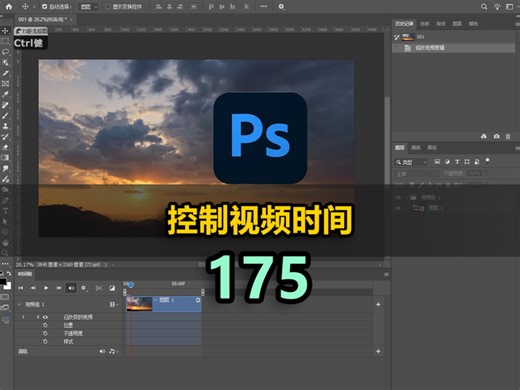Add audio to the audio track
The width and height of the screenshot is (520, 390).
pyautogui.click(x=378, y=351)
